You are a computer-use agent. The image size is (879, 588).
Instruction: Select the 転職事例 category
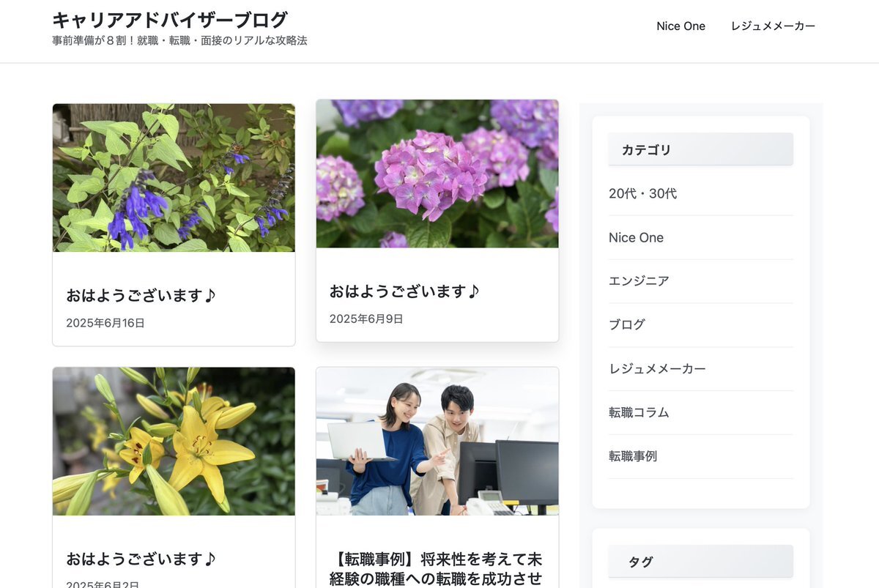[633, 456]
